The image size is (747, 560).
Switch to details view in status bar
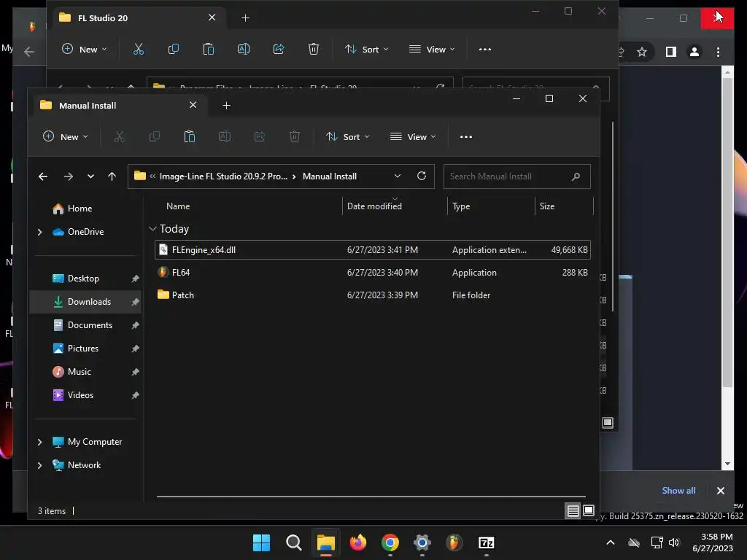[x=573, y=511]
